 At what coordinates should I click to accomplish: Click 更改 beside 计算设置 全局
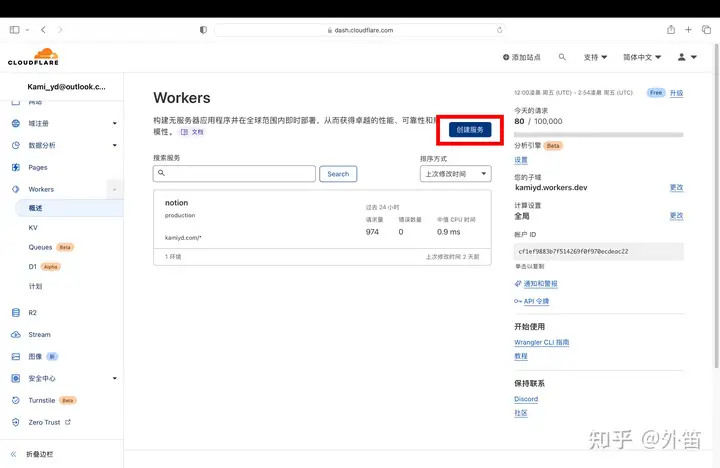[676, 215]
